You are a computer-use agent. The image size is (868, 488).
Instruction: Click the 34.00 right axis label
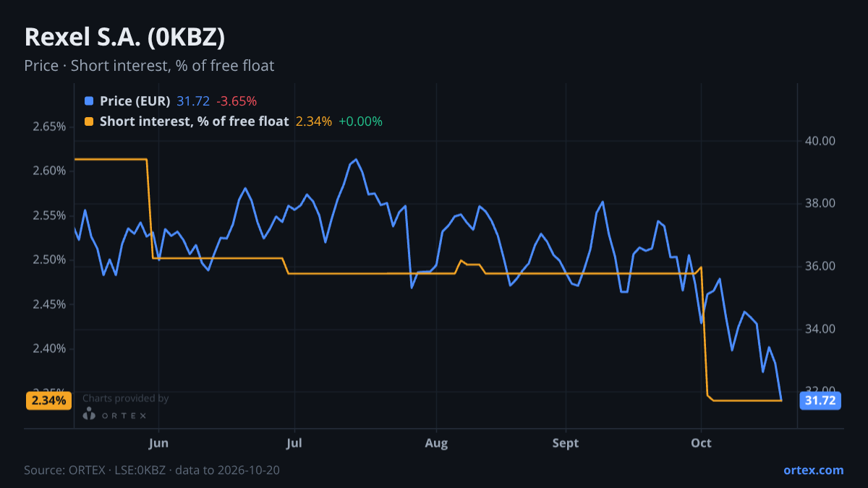click(x=820, y=330)
